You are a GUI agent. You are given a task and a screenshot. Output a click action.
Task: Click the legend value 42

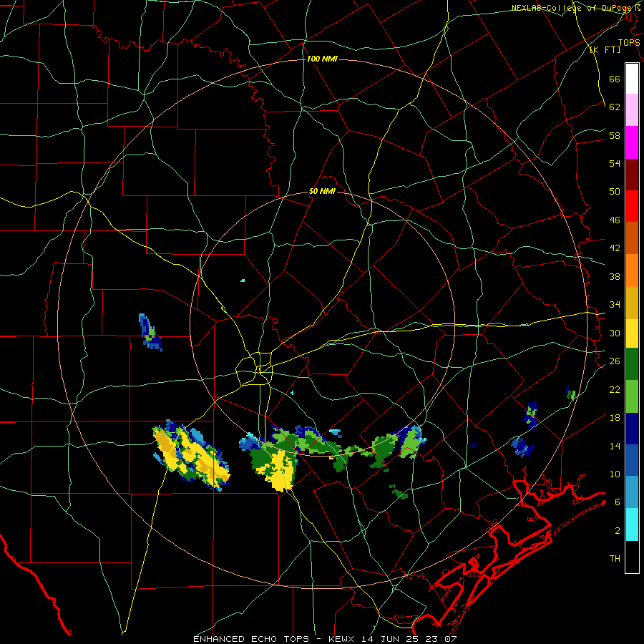coord(615,248)
